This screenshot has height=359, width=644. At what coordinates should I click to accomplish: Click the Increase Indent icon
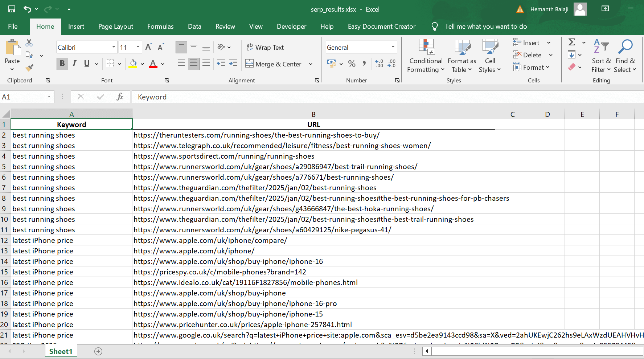[233, 64]
